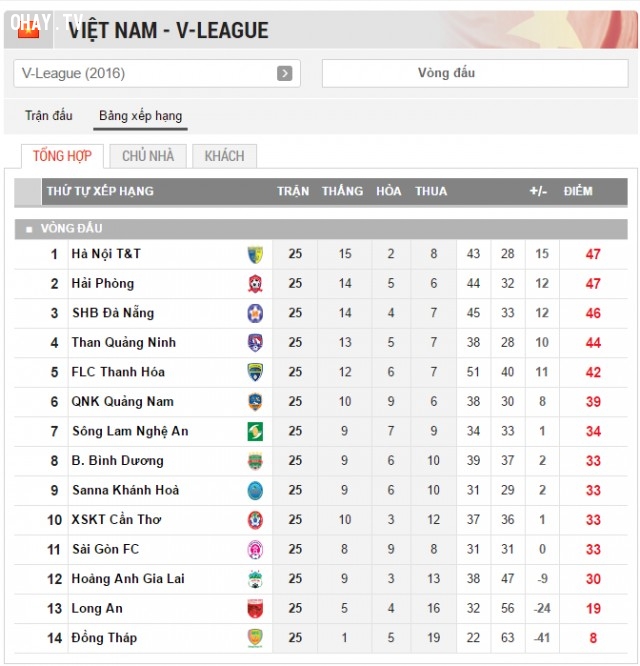Click the Hoàng Anh Gia Lai crest
The height and width of the screenshot is (666, 640).
[255, 579]
